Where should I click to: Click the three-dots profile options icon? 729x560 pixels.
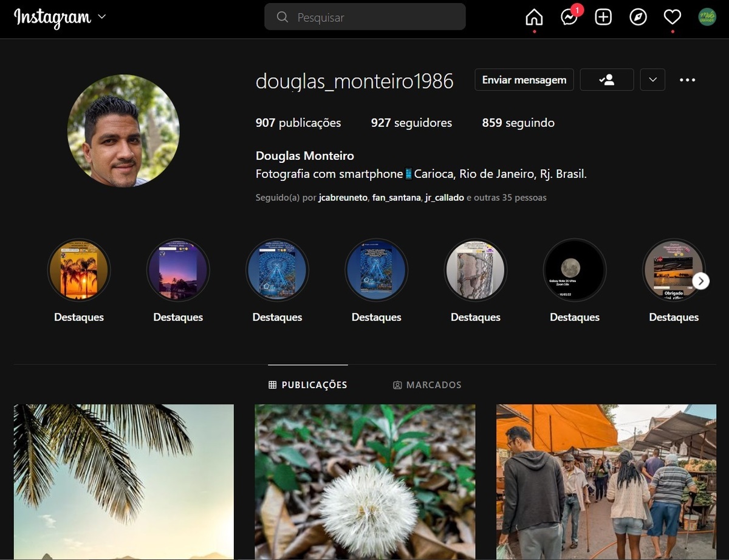click(687, 80)
